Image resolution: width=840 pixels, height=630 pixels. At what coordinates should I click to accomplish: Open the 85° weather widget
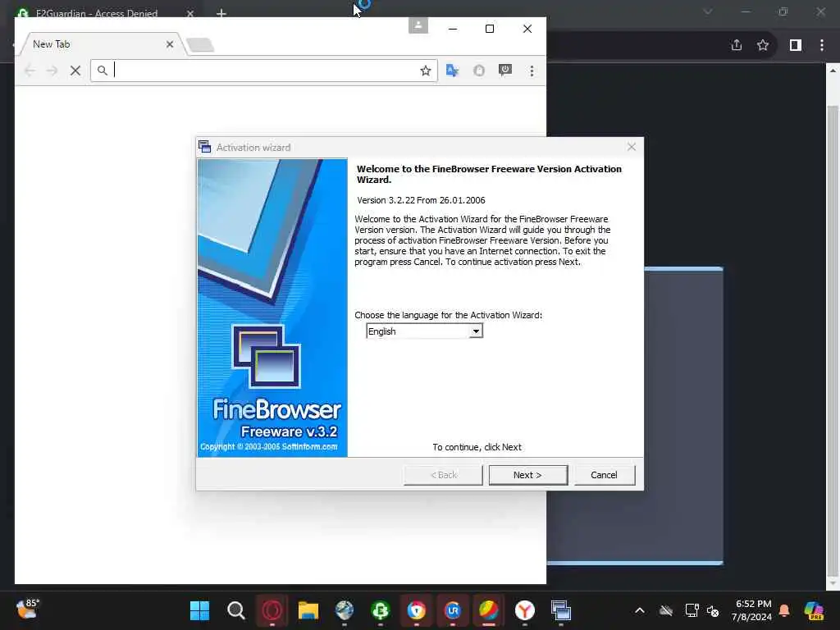pos(27,609)
